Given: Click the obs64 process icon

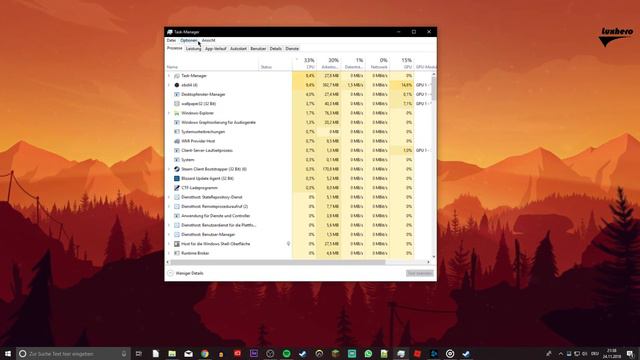Looking at the screenshot, I should coord(177,85).
